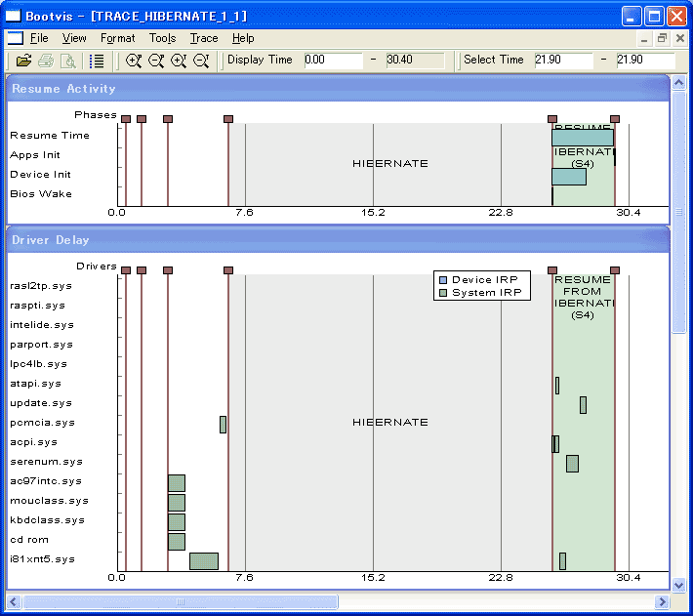This screenshot has width=693, height=616.
Task: Click HIBERNATE text in Driver Delay chart
Action: click(389, 422)
